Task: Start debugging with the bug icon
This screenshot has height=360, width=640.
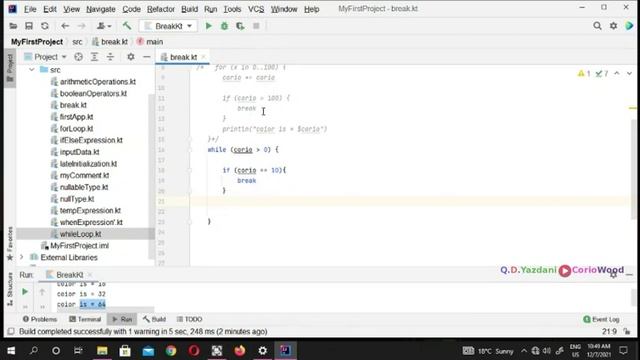Action: [x=224, y=26]
